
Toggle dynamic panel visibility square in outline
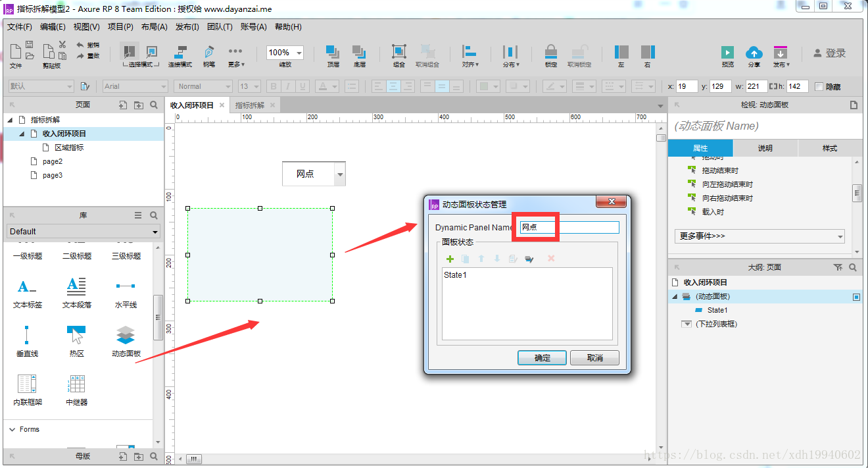[856, 297]
